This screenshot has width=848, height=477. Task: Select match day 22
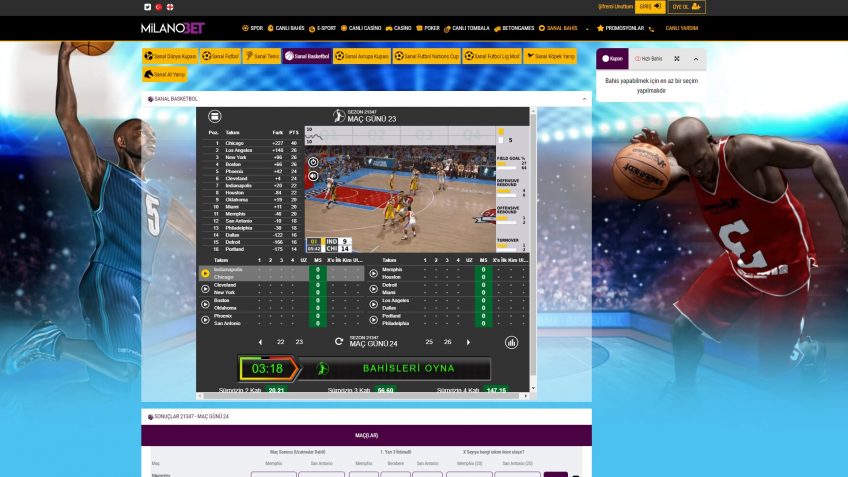[280, 342]
